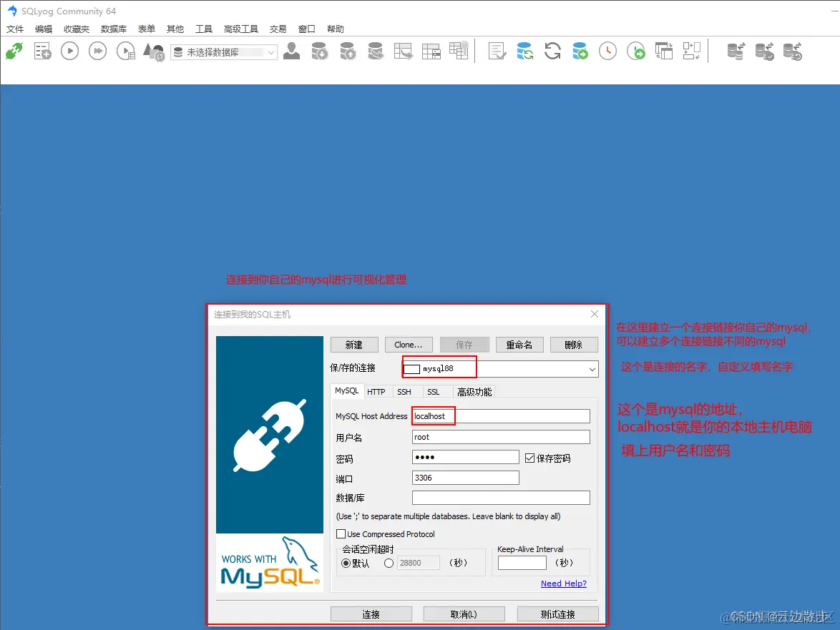Image resolution: width=840 pixels, height=630 pixels.
Task: Click table icon with curved arrow
Action: 404,51
